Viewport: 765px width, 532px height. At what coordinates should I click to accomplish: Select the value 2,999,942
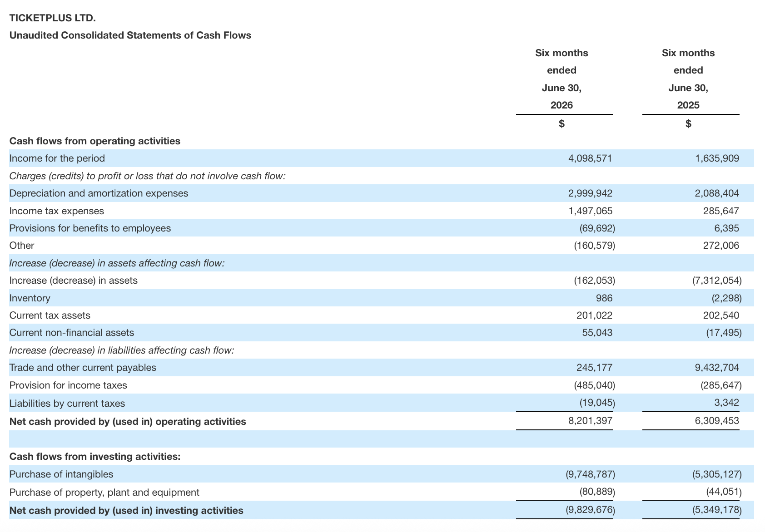(590, 193)
